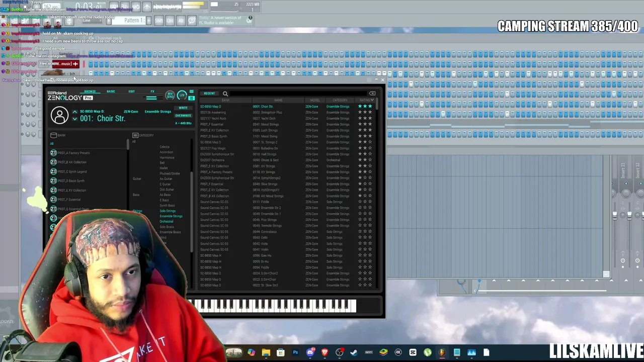Image resolution: width=644 pixels, height=362 pixels.
Task: Open OBS Studio from the taskbar
Action: point(340,352)
